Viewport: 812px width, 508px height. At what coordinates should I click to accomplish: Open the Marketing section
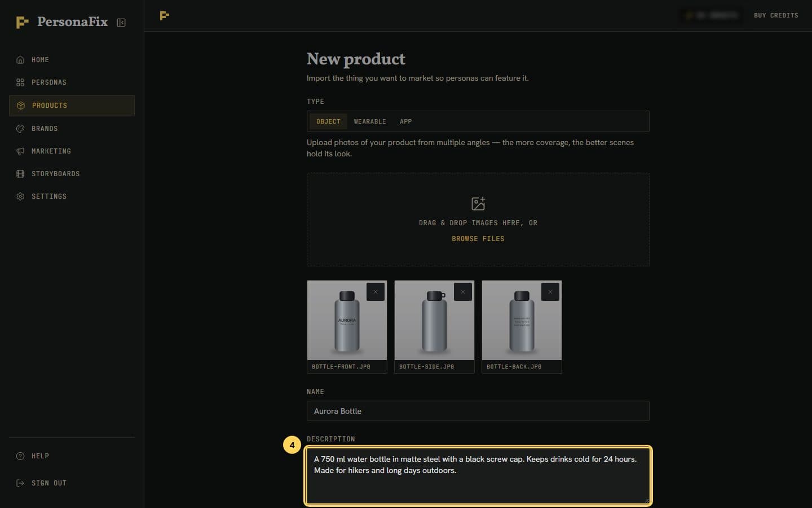pos(72,151)
